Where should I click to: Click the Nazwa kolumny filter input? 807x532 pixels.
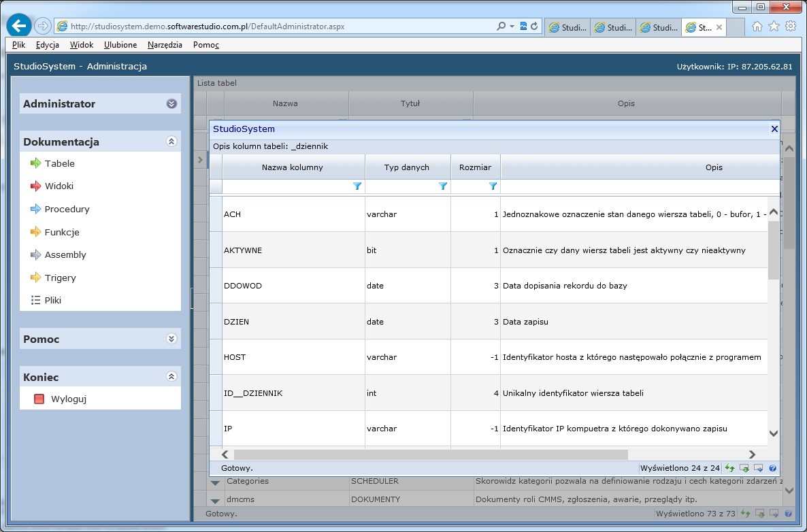click(287, 186)
